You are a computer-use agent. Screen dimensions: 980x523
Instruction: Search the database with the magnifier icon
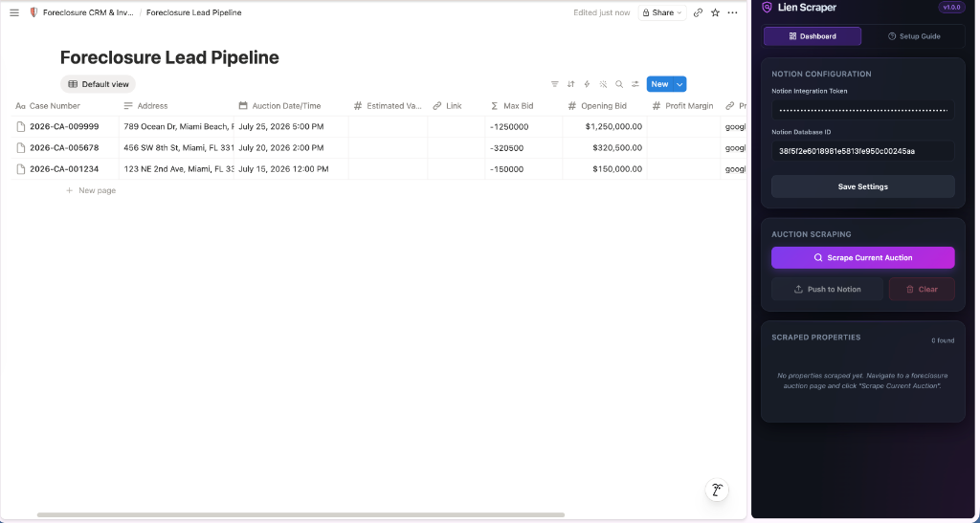click(619, 84)
